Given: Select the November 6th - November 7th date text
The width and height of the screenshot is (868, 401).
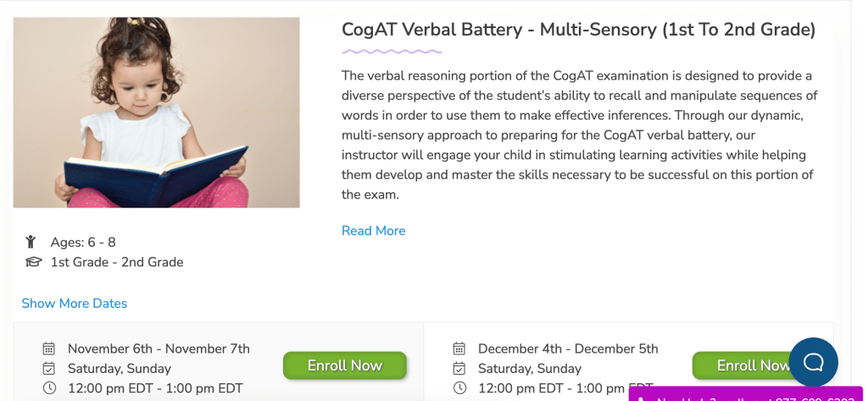Looking at the screenshot, I should [159, 348].
